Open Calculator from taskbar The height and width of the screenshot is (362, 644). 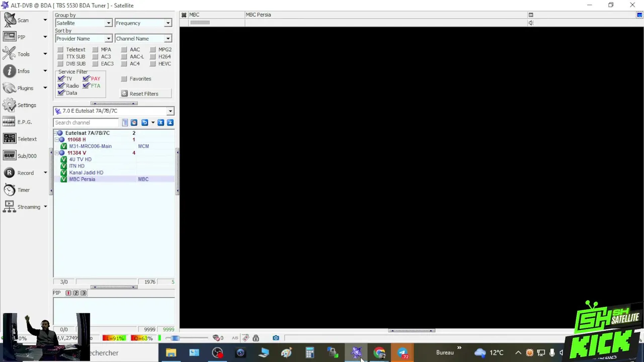[x=309, y=353]
